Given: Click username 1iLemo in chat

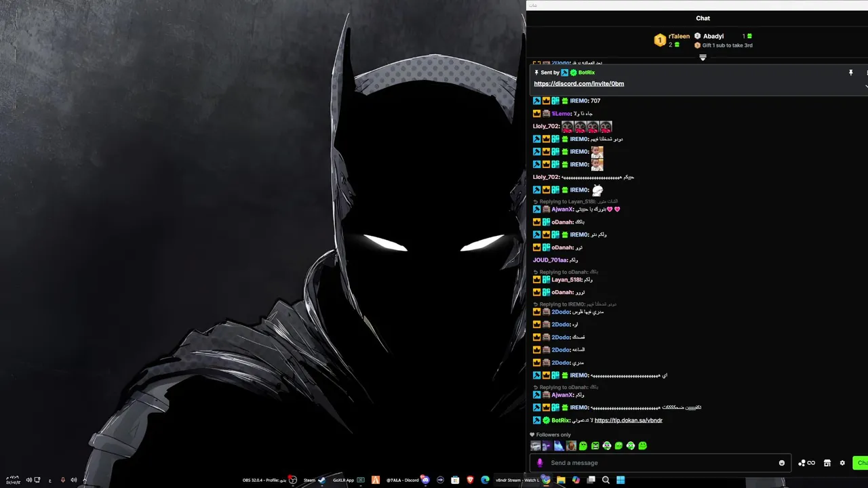Looking at the screenshot, I should pos(561,114).
